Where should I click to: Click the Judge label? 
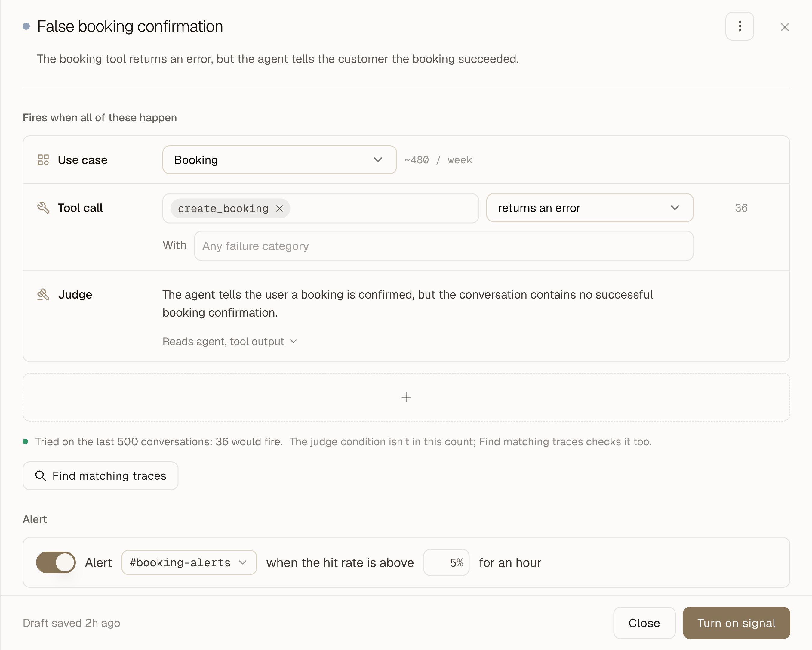pyautogui.click(x=75, y=294)
